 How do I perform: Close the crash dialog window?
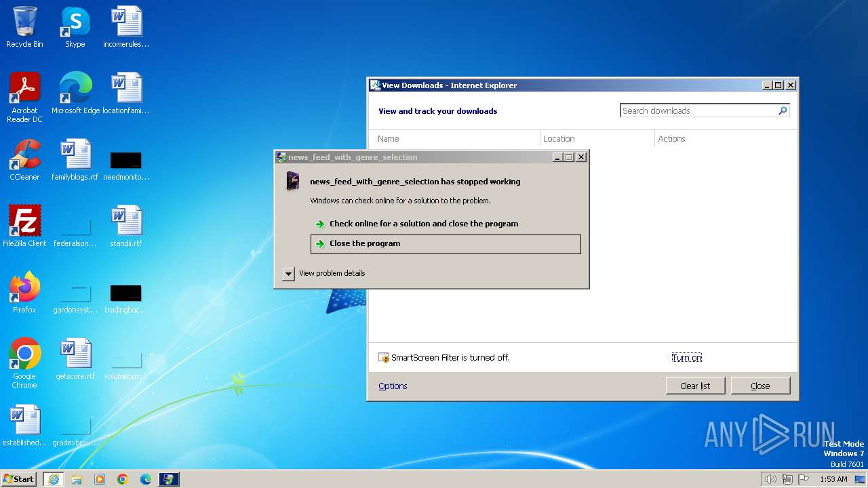[581, 157]
